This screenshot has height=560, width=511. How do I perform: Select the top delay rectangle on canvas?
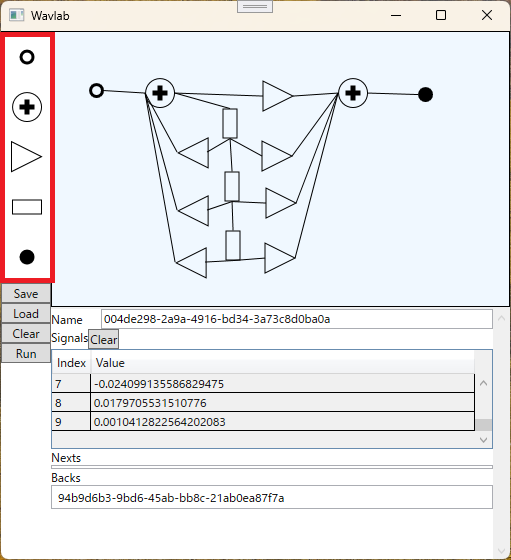230,124
